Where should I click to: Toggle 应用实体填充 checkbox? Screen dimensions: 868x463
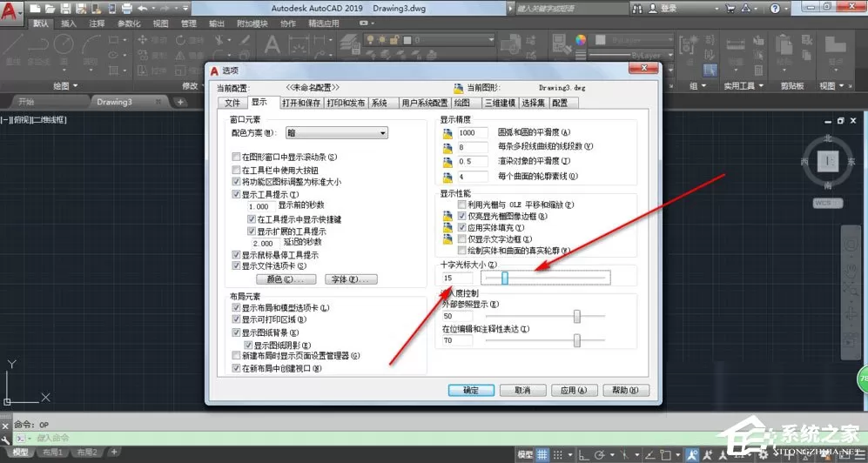click(462, 227)
